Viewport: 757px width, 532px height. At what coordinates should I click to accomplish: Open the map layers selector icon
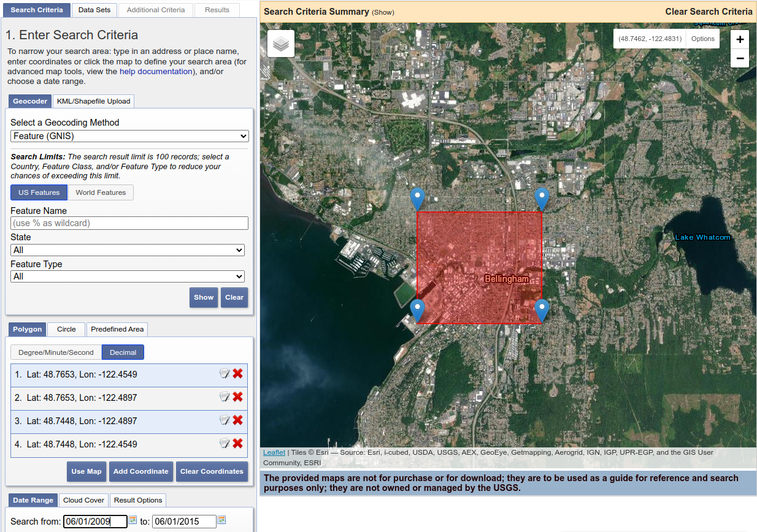tap(281, 44)
